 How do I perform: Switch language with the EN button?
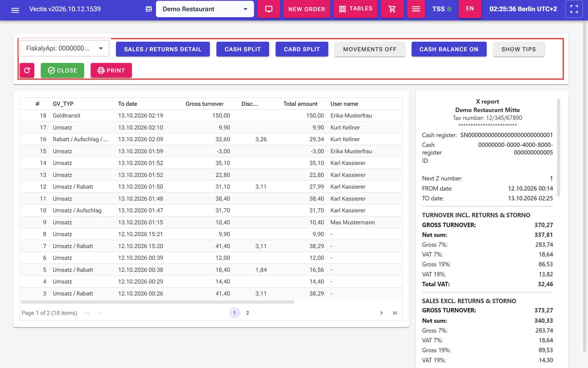(x=470, y=9)
